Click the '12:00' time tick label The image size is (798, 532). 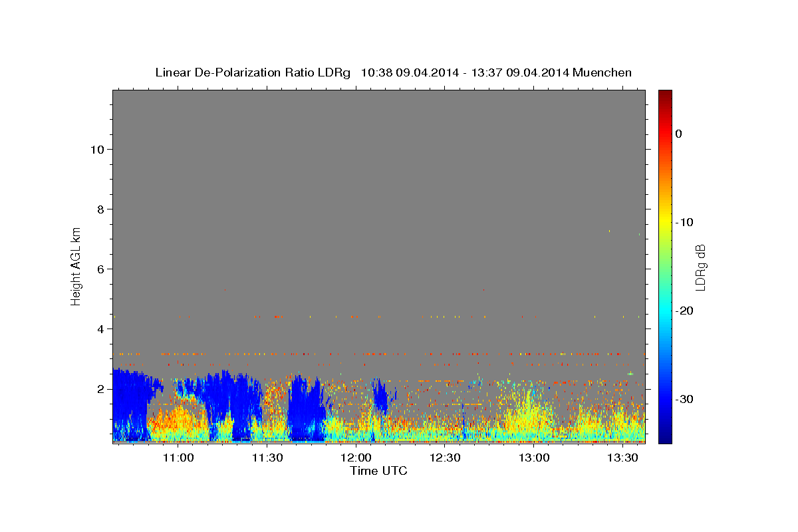(356, 458)
